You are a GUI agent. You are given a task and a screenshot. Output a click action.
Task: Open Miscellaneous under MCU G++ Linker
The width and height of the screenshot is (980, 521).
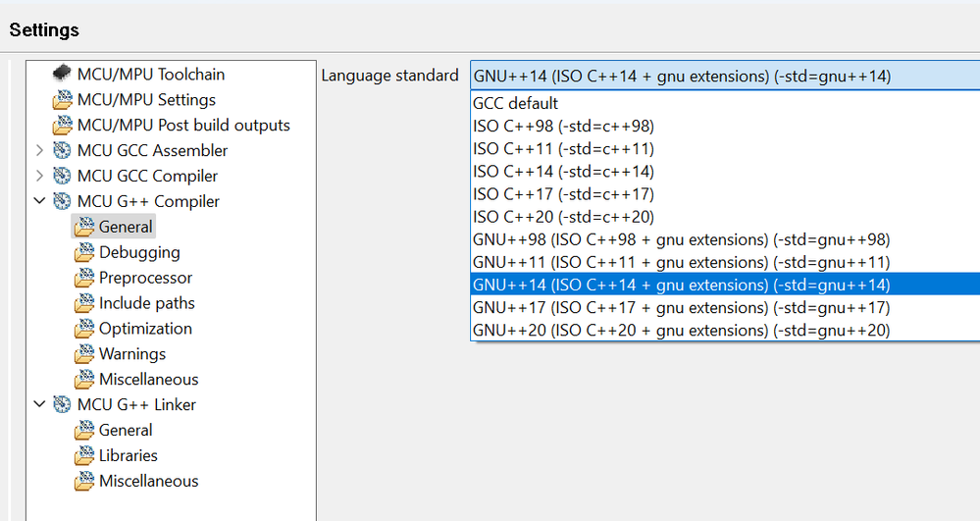[148, 481]
